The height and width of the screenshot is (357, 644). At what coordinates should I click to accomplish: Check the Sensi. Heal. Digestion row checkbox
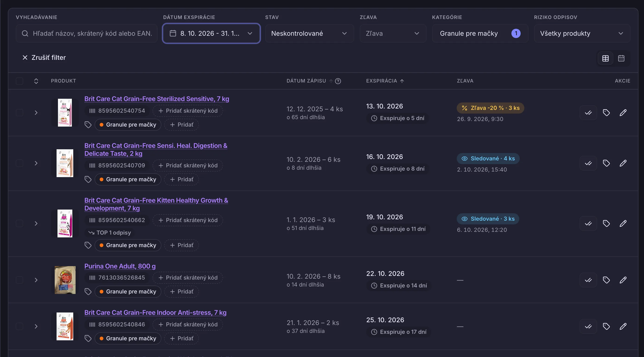[19, 163]
